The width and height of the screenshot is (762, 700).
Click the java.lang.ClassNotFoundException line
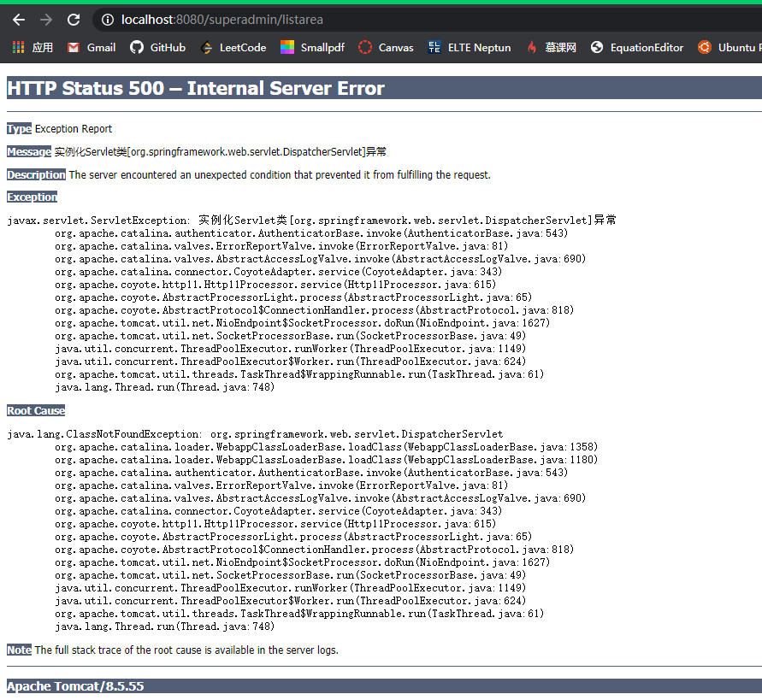coord(255,434)
